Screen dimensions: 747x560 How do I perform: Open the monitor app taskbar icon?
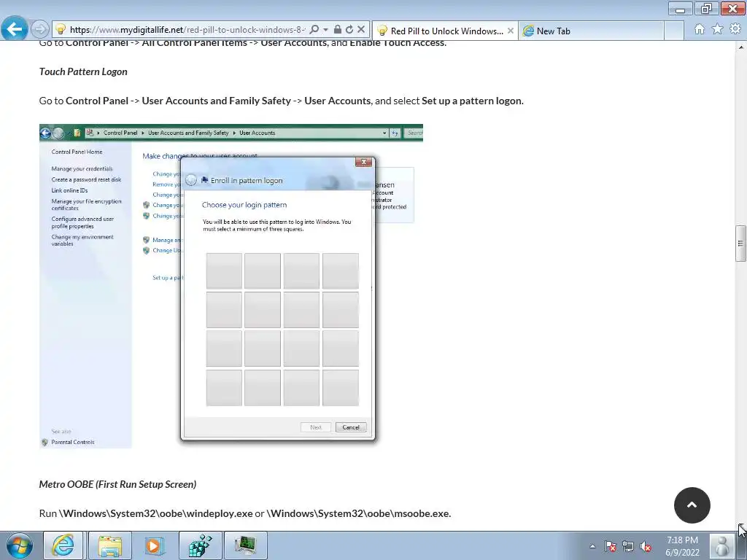[245, 545]
